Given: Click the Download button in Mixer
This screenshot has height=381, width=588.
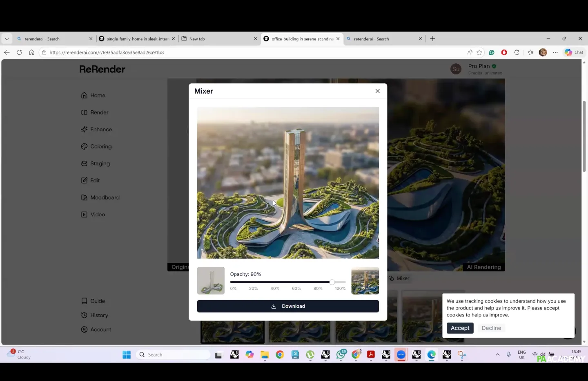Looking at the screenshot, I should (288, 306).
